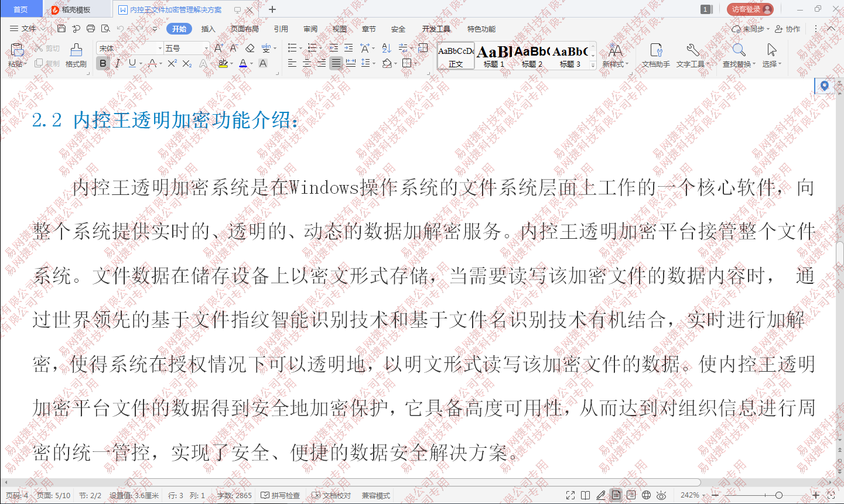Click the Increase Indent icon

pos(348,48)
